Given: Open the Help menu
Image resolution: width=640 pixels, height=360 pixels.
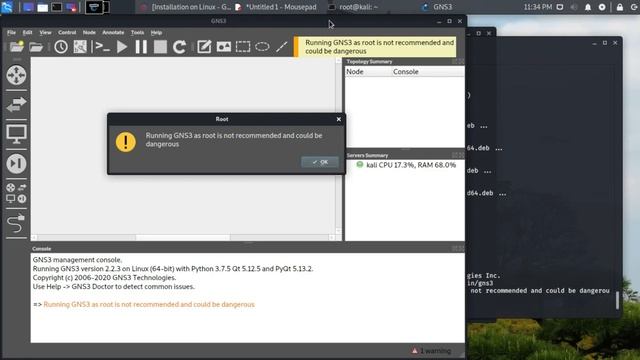Looking at the screenshot, I should click(x=156, y=32).
